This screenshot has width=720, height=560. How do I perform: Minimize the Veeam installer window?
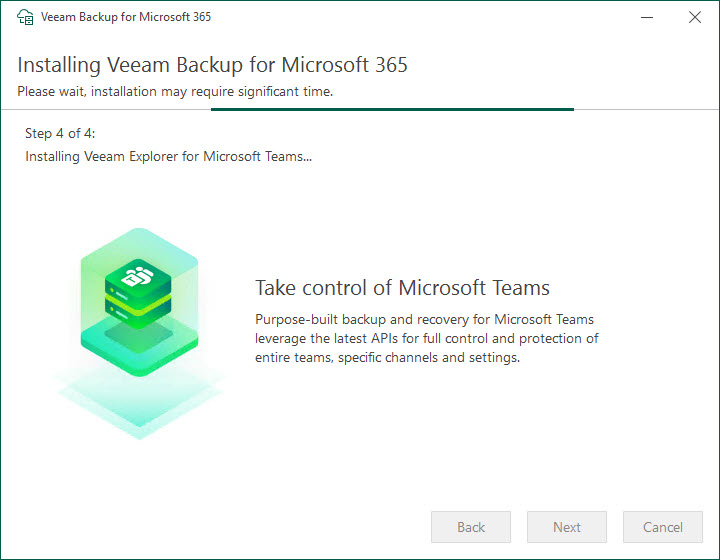point(647,17)
